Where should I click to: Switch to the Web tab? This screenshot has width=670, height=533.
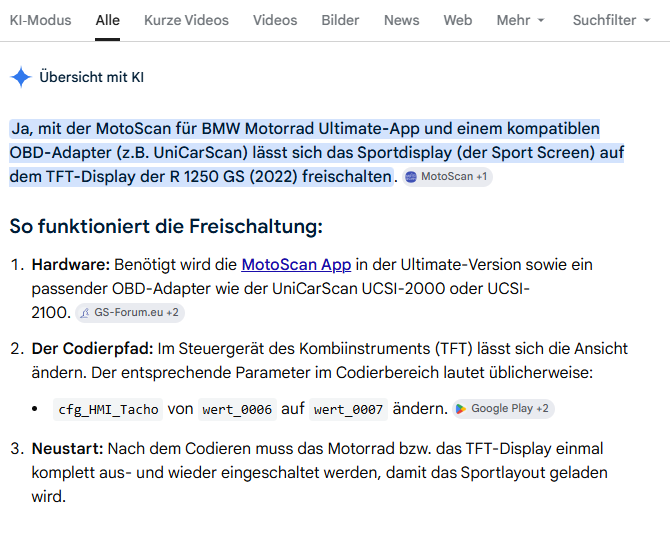point(458,20)
